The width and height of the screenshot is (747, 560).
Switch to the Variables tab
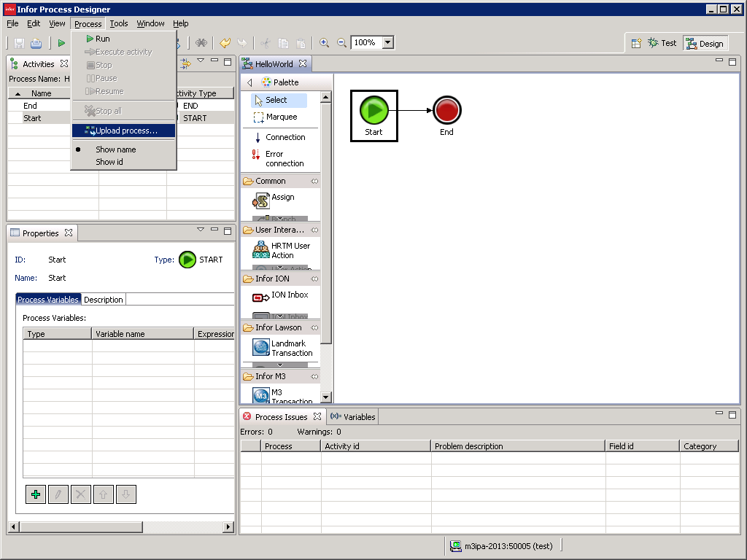click(x=353, y=417)
